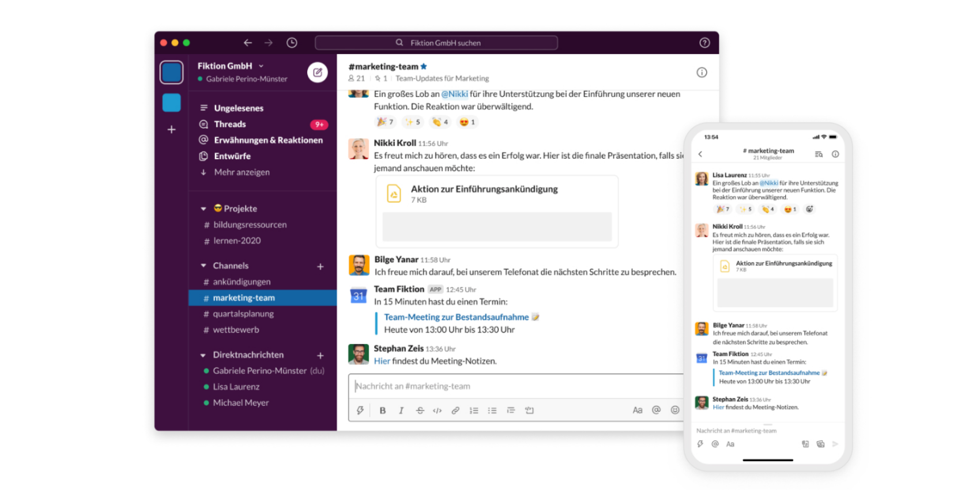The width and height of the screenshot is (980, 490).
Task: Open direct message with Michael Meyer
Action: [240, 403]
